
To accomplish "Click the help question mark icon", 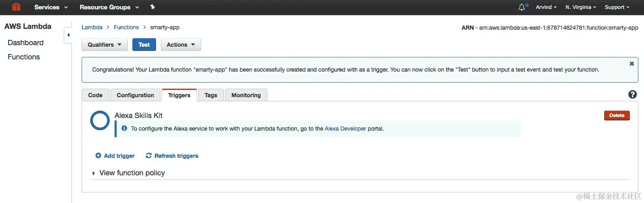I will (632, 94).
